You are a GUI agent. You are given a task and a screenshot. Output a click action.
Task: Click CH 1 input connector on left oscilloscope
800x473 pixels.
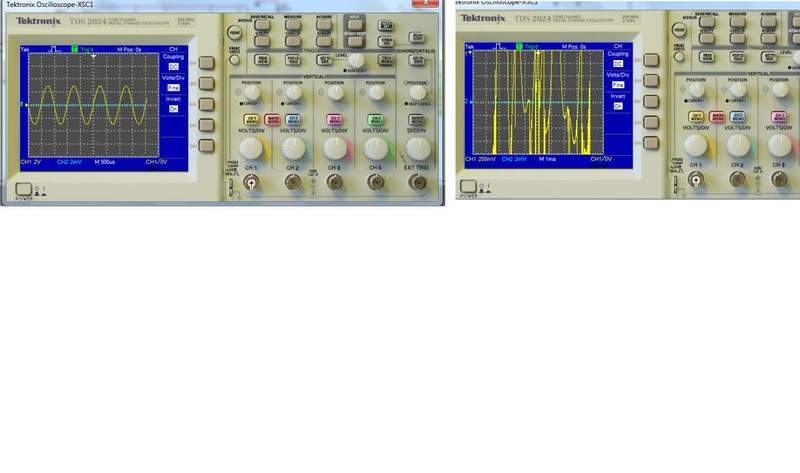tap(250, 181)
